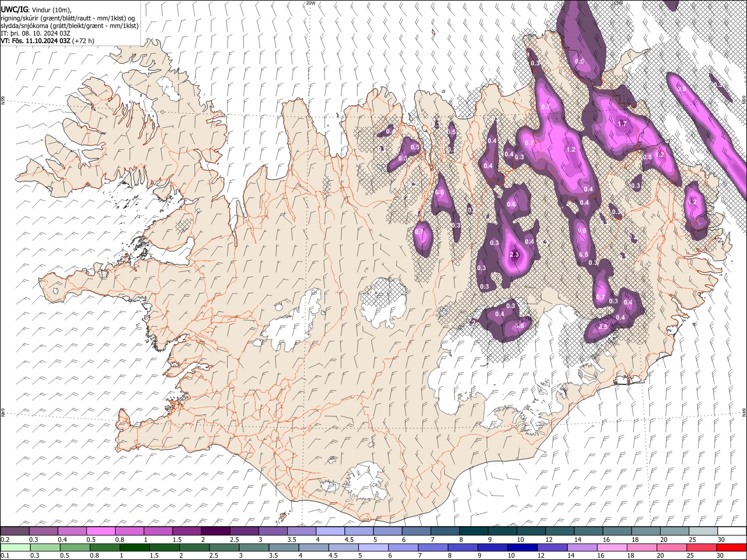
Task: Click the bottom-row blue swatch between 7 and 8
Action: 433,547
